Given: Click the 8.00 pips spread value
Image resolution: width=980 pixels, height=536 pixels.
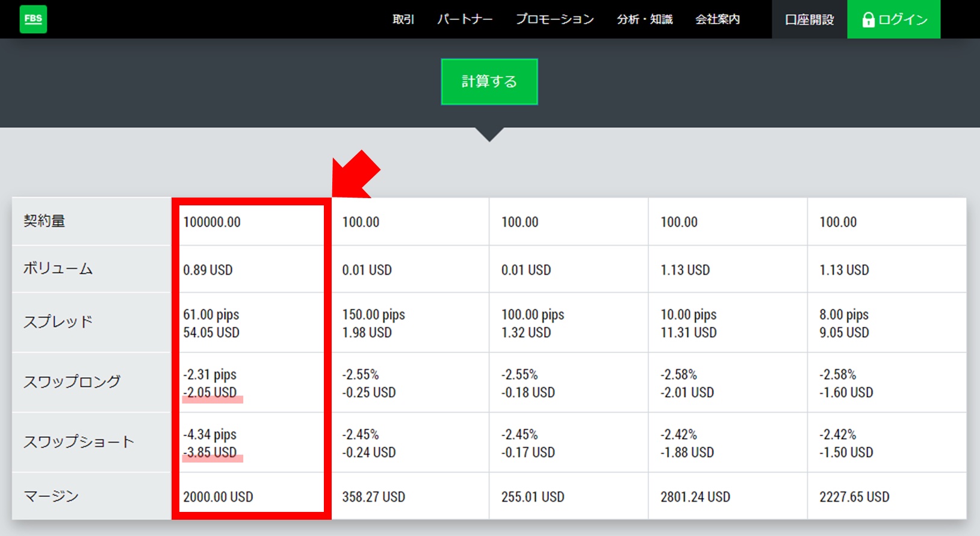Looking at the screenshot, I should [x=844, y=314].
